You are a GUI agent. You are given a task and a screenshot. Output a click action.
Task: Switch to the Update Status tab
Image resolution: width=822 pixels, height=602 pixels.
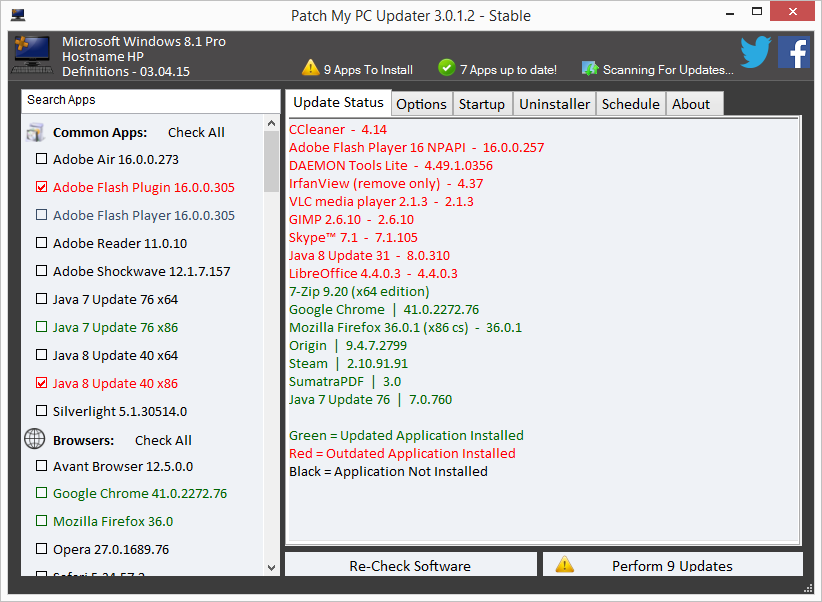tap(338, 102)
